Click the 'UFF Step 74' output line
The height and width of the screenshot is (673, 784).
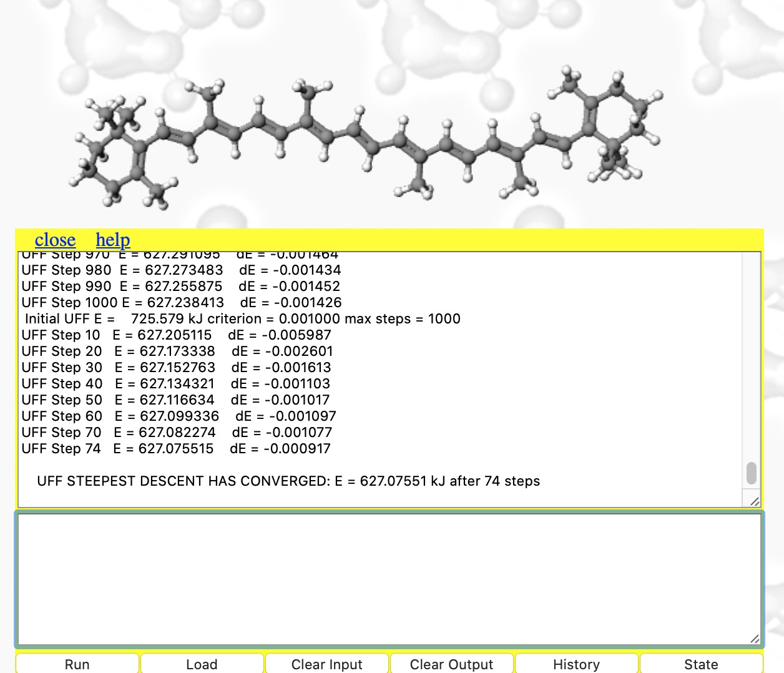coord(176,449)
